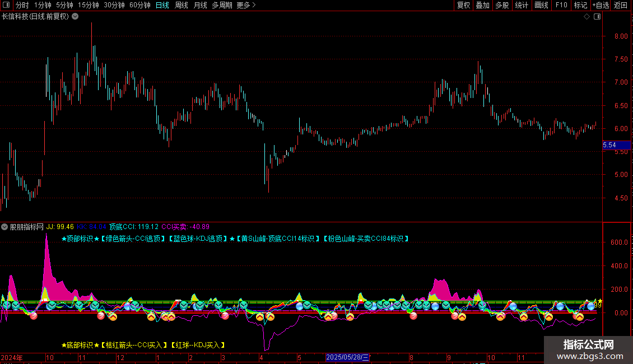Open the 多股 multi-stock view
633x364 pixels.
click(x=502, y=5)
